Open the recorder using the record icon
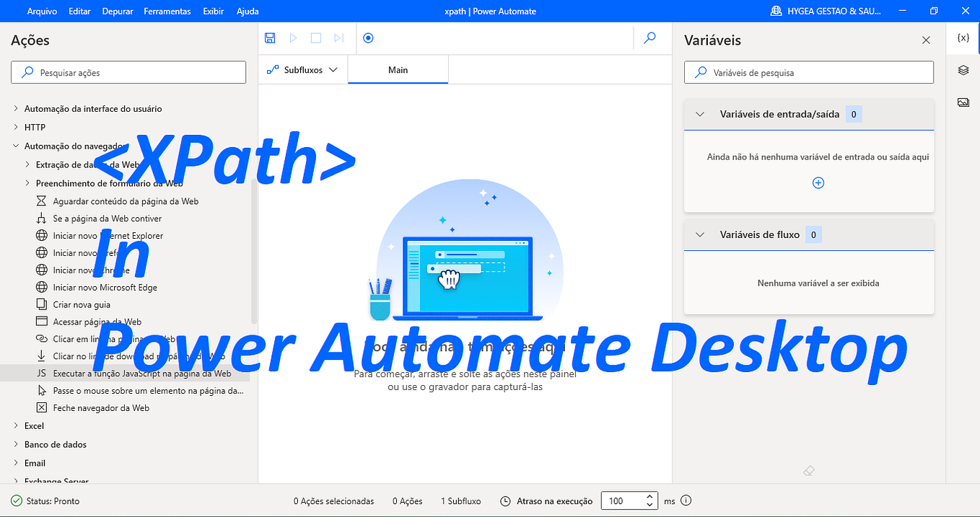Viewport: 980px width, 517px height. [368, 37]
